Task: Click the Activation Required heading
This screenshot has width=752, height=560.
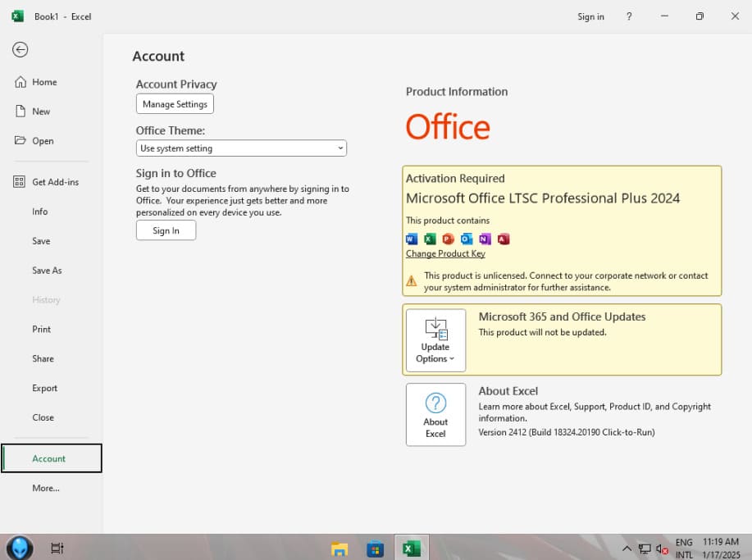Action: pyautogui.click(x=455, y=179)
